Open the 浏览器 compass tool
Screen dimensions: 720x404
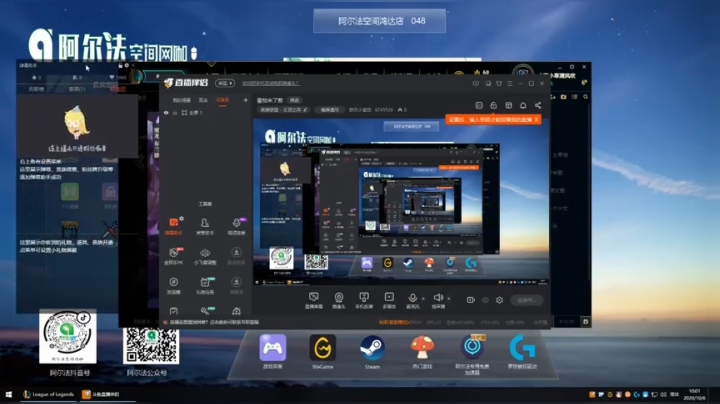(174, 285)
